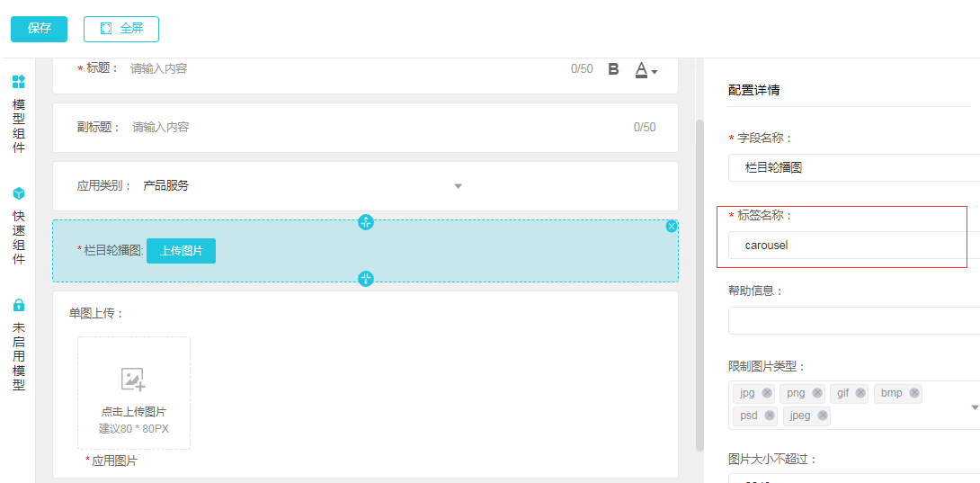Remove the psd file type tag
The height and width of the screenshot is (483, 980).
coord(770,416)
